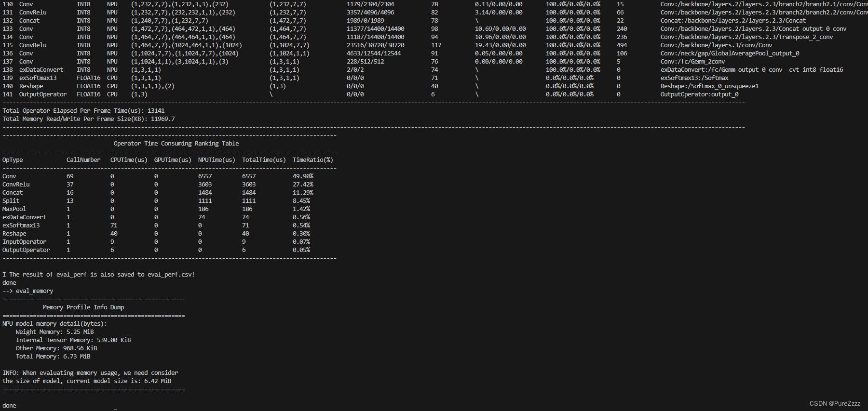Click 'Conv:/neck/gap/GlobalAveragePool_output_0' path text
The width and height of the screenshot is (868, 411).
[x=730, y=53]
